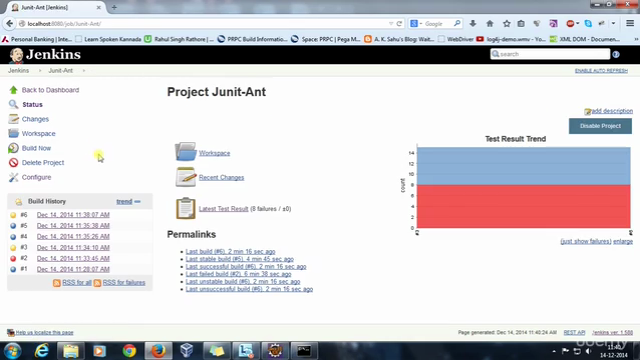Open Last failed build (#2) permalink
The width and height of the screenshot is (640, 360).
click(238, 274)
